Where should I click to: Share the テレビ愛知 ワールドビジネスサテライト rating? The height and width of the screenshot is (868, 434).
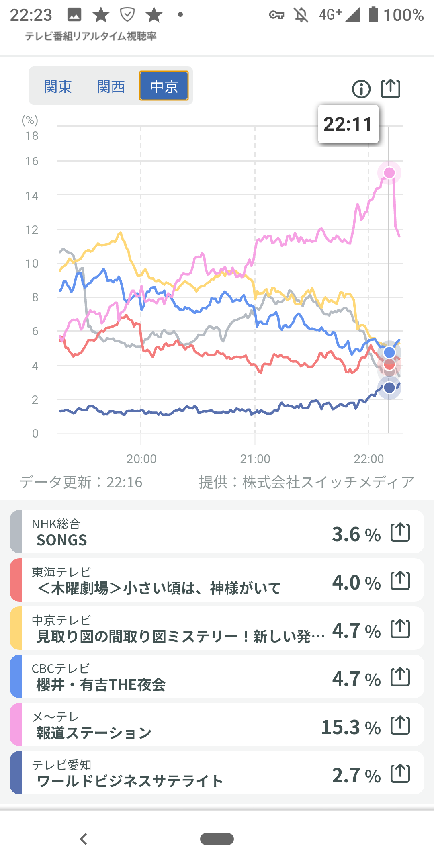click(400, 774)
